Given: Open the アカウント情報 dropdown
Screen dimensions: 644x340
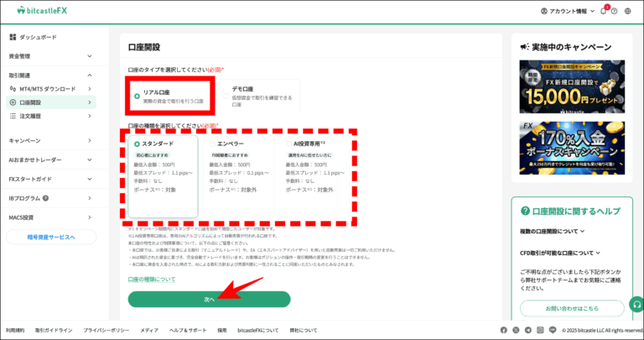Looking at the screenshot, I should coord(568,12).
